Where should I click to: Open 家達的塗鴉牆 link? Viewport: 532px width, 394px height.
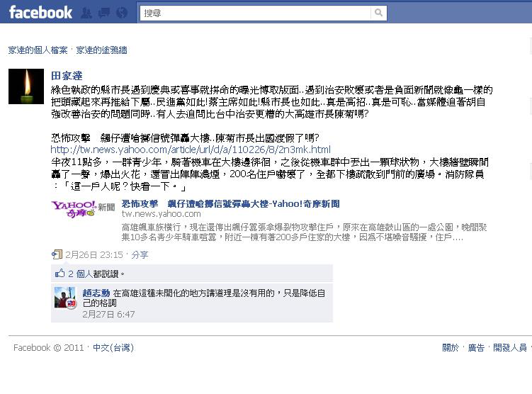101,50
